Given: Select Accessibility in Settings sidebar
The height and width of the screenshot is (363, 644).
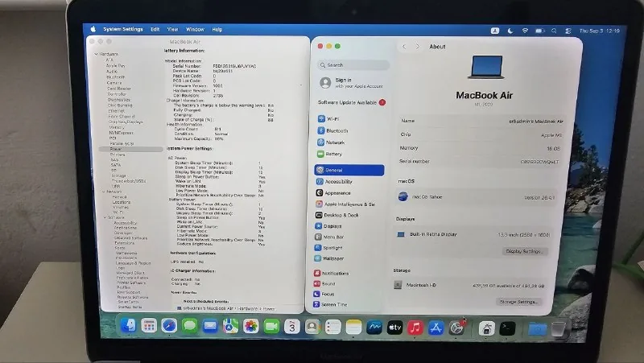Looking at the screenshot, I should (349, 182).
